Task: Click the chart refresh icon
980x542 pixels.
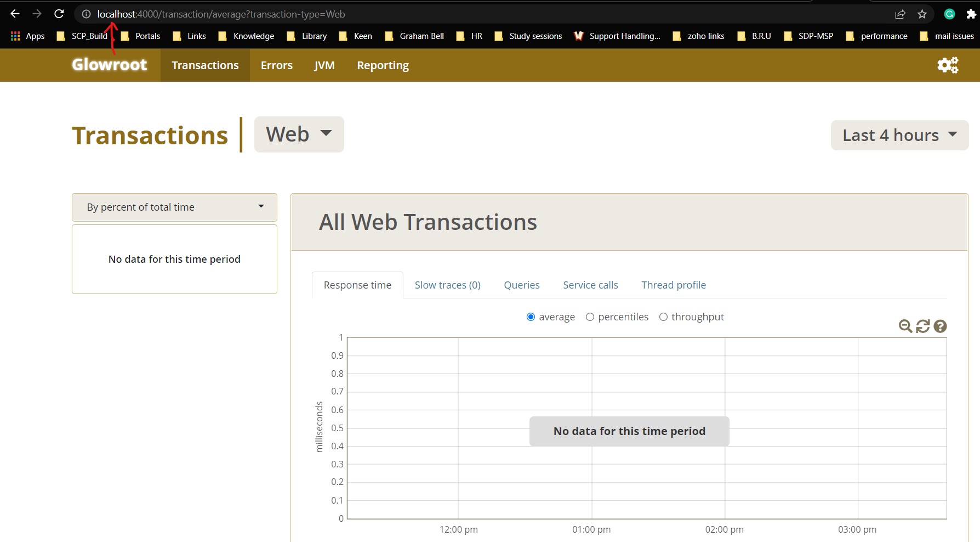Action: click(923, 326)
